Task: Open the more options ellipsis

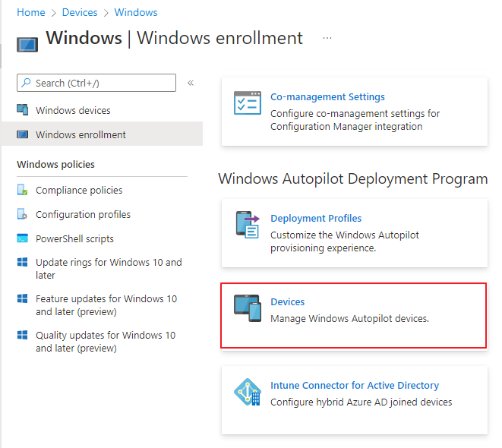Action: (327, 38)
